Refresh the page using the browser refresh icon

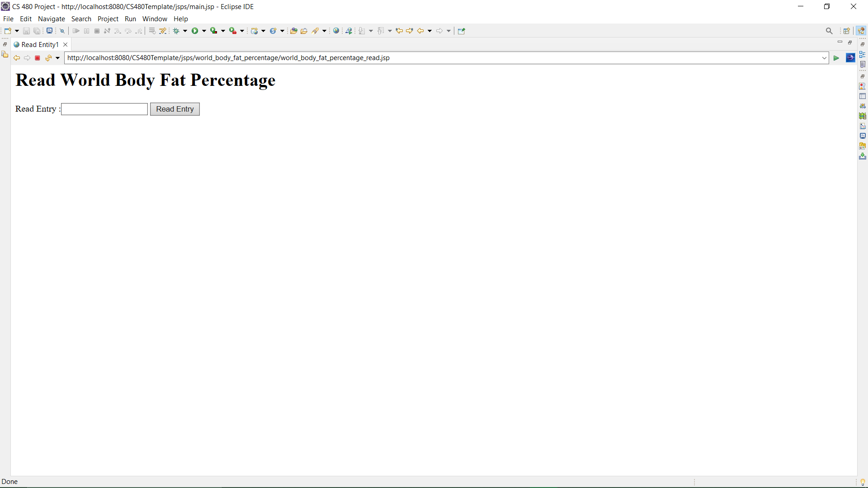[48, 58]
